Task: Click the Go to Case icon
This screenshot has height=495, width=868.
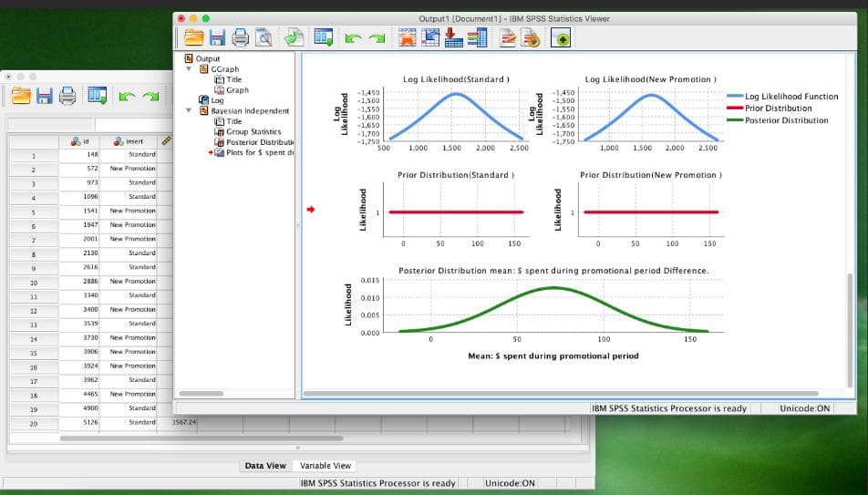Action: point(430,37)
